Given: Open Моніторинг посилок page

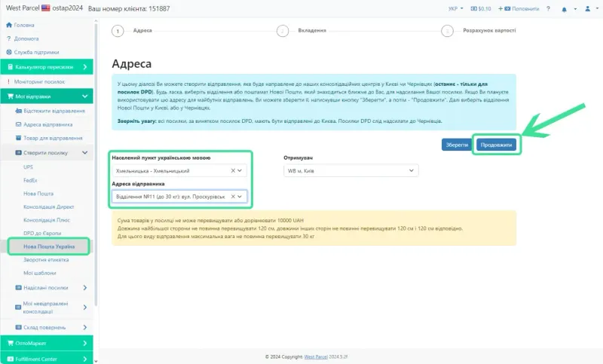Looking at the screenshot, I should pos(35,82).
